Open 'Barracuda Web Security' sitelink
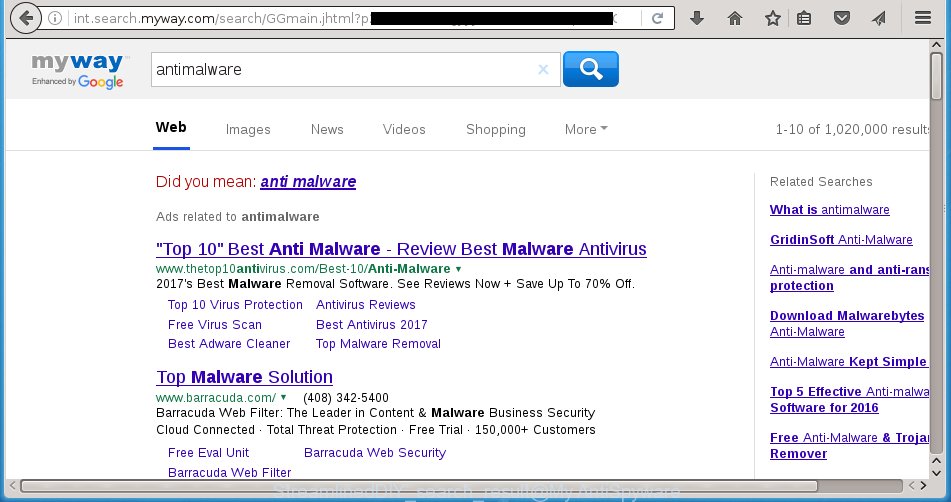Viewport: 951px width, 502px height. (375, 452)
